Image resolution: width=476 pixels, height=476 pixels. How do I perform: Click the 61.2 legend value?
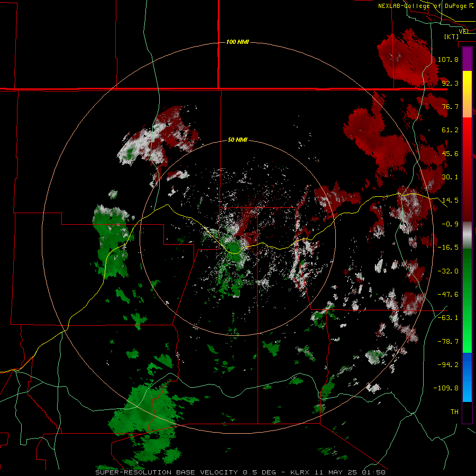pyautogui.click(x=450, y=130)
